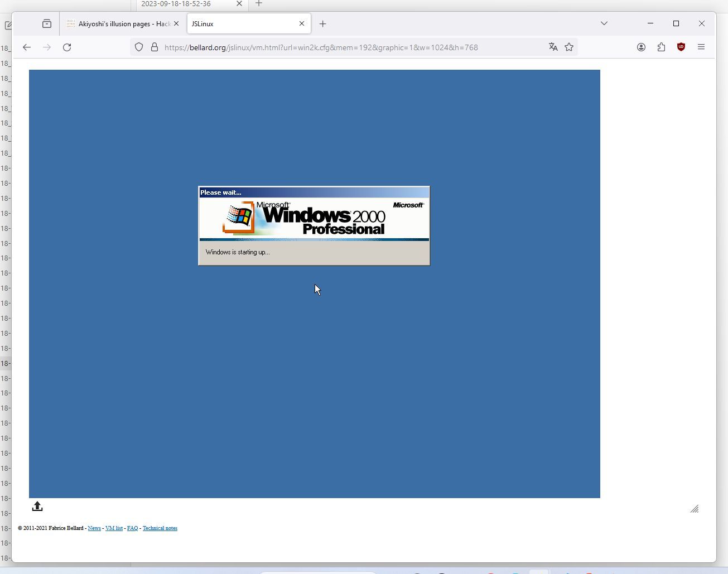The height and width of the screenshot is (574, 728).
Task: Close the Akiyoshi's illusion pages tab
Action: (176, 24)
